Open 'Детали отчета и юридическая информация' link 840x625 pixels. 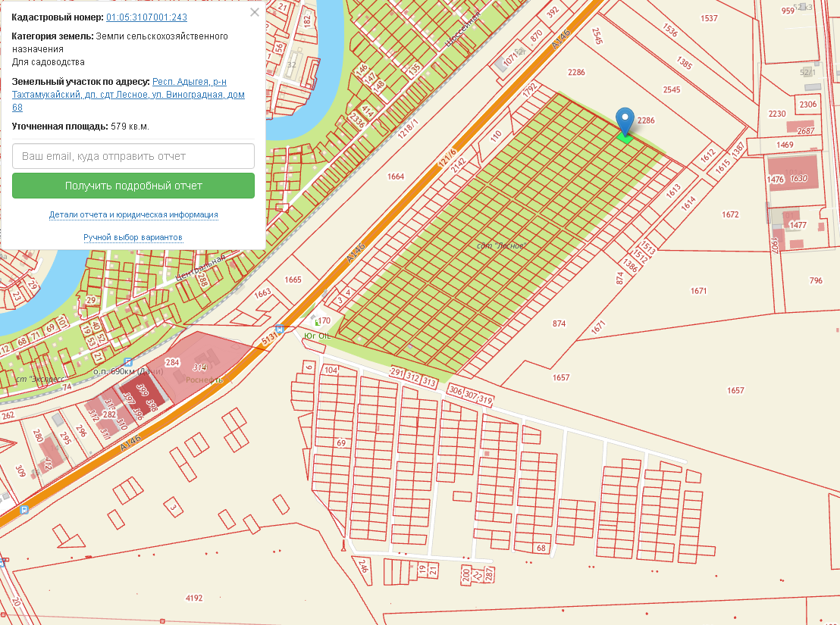(x=133, y=214)
